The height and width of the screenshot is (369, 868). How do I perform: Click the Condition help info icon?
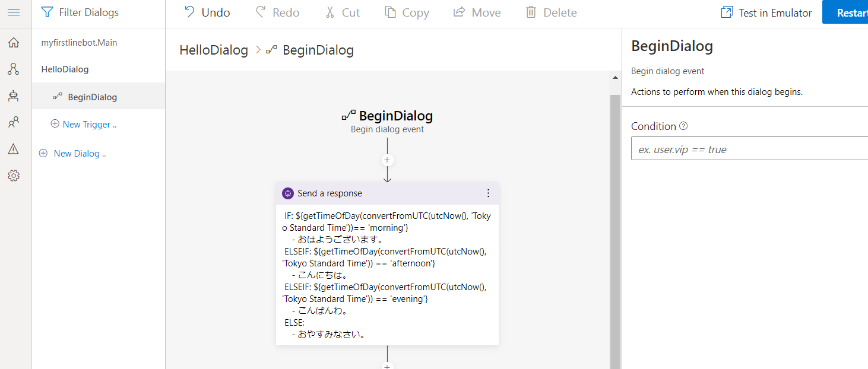683,126
